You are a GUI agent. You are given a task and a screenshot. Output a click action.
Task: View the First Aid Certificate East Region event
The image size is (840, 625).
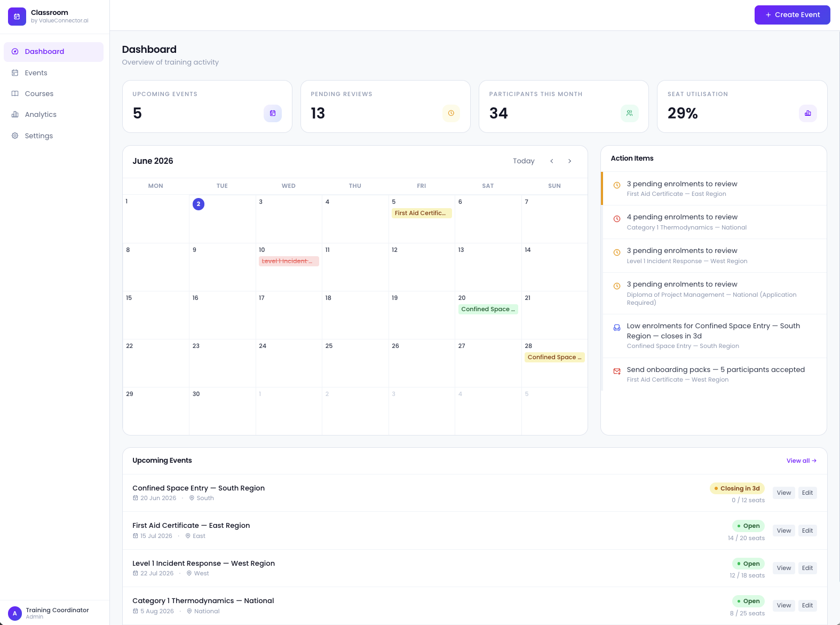click(x=784, y=531)
